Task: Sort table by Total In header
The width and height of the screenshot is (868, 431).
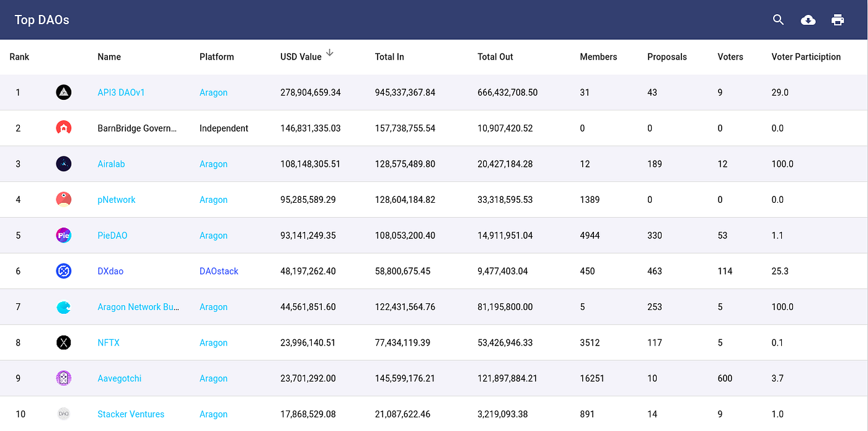Action: tap(389, 57)
